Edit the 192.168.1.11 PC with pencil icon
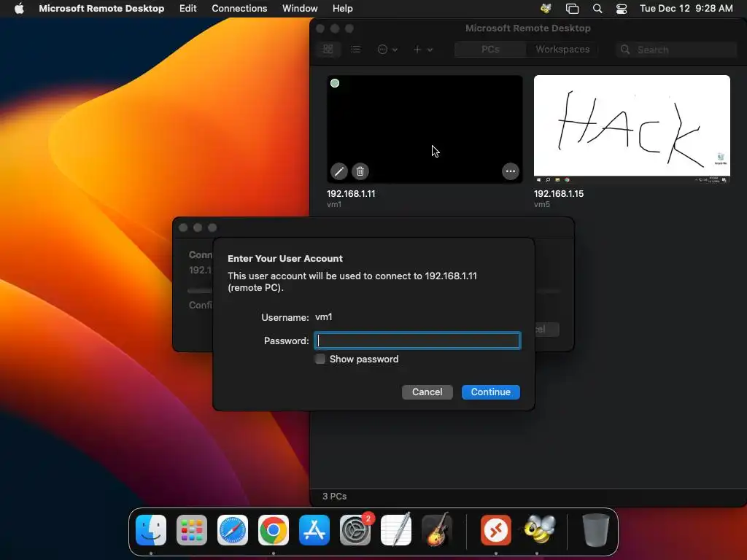Viewport: 747px width, 560px height. tap(338, 171)
